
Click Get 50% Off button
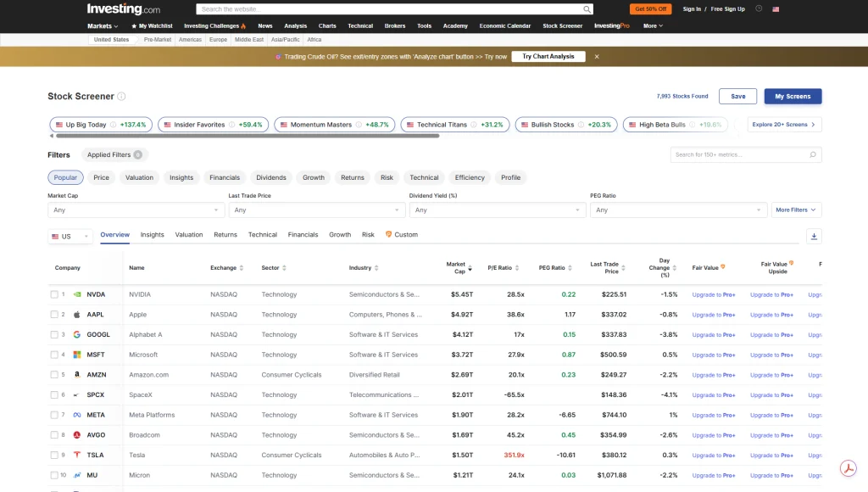coord(650,8)
